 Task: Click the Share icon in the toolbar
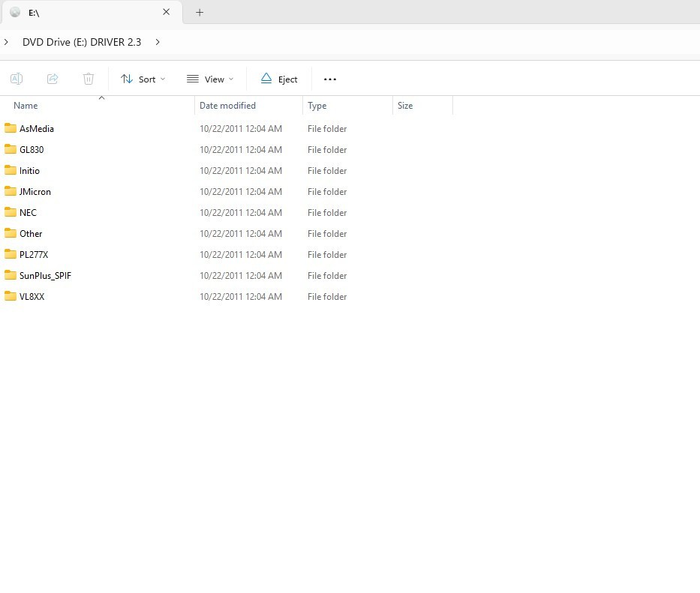(53, 79)
